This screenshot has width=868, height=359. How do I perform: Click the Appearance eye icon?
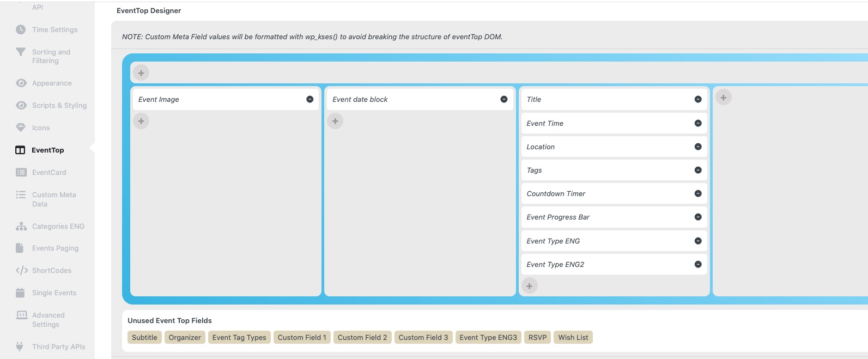(21, 83)
